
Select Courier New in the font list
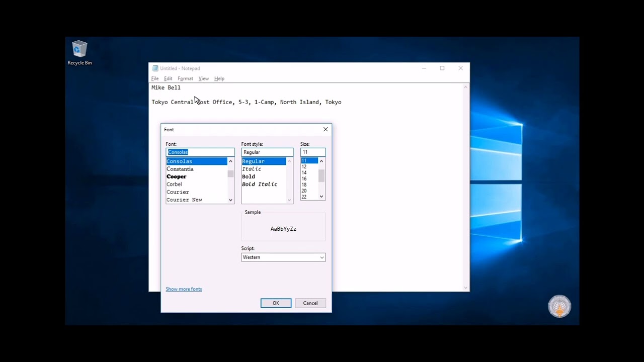tap(197, 200)
